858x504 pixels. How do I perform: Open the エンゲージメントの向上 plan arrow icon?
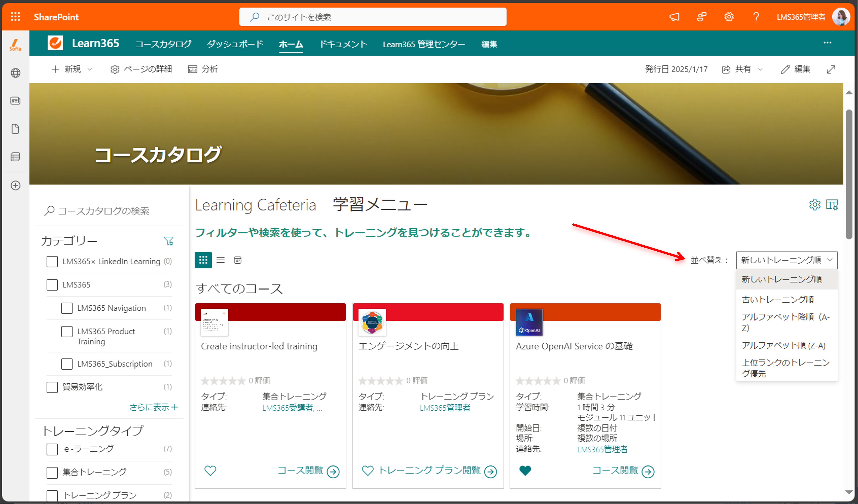[490, 472]
